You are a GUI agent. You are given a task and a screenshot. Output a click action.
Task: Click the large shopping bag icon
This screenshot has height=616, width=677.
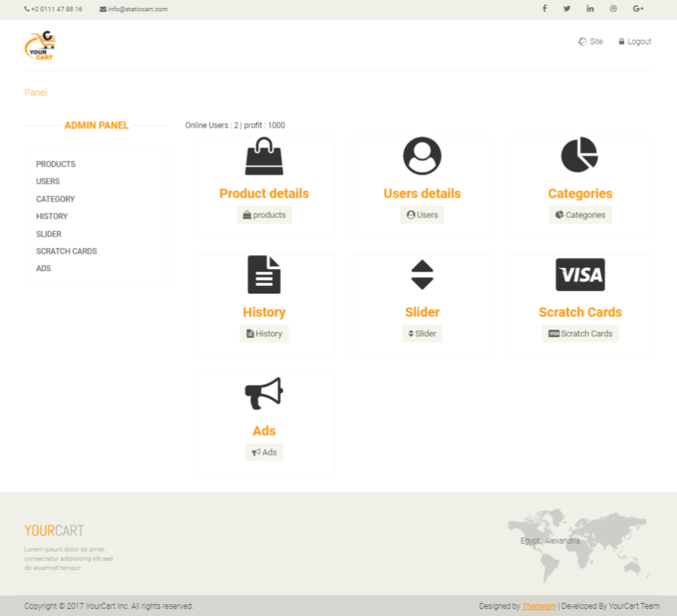pos(264,156)
